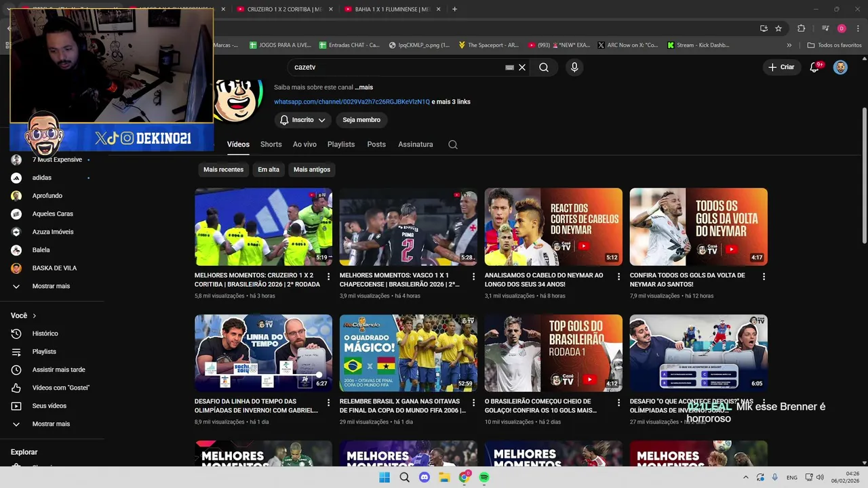Switch to the Shorts tab

(x=271, y=144)
